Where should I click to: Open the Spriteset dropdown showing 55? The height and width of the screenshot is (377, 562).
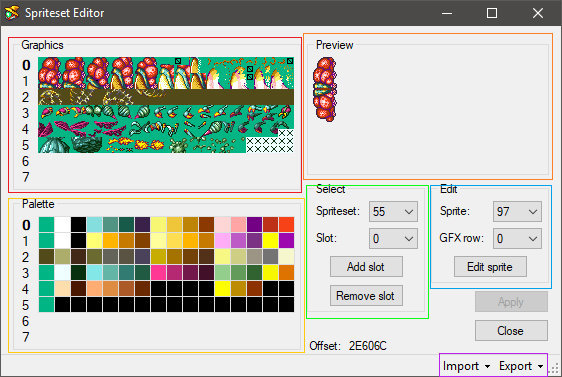click(393, 211)
